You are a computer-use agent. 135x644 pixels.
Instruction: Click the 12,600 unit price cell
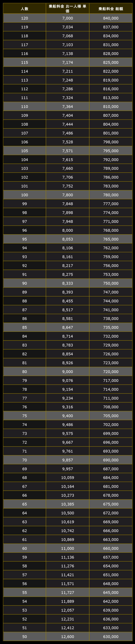67,636
